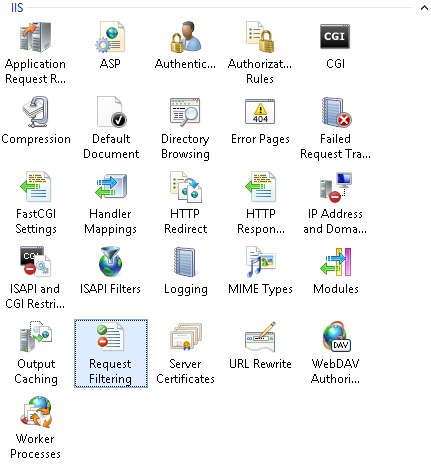The width and height of the screenshot is (431, 467).
Task: Open CGI settings
Action: [335, 45]
